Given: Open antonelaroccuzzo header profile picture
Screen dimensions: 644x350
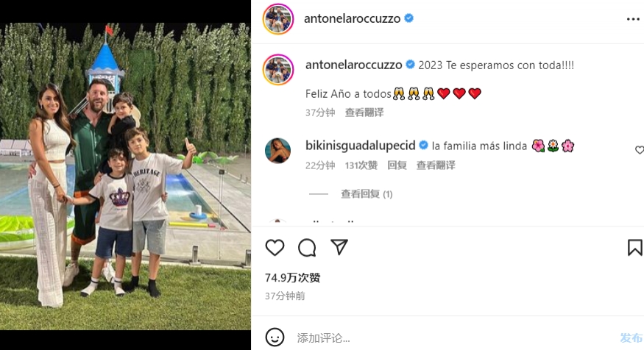Looking at the screenshot, I should (278, 19).
